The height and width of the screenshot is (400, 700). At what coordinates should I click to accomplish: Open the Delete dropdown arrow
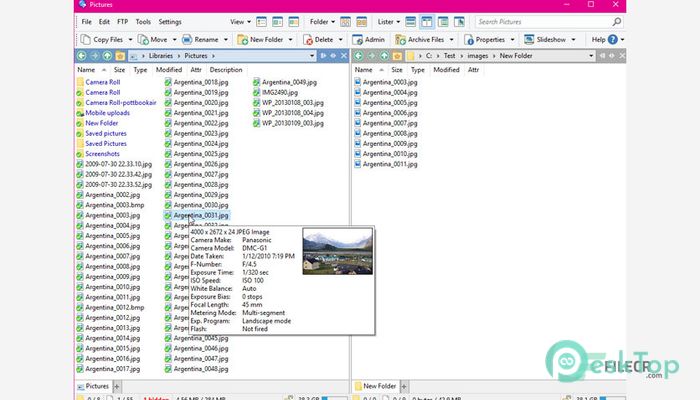tap(341, 39)
